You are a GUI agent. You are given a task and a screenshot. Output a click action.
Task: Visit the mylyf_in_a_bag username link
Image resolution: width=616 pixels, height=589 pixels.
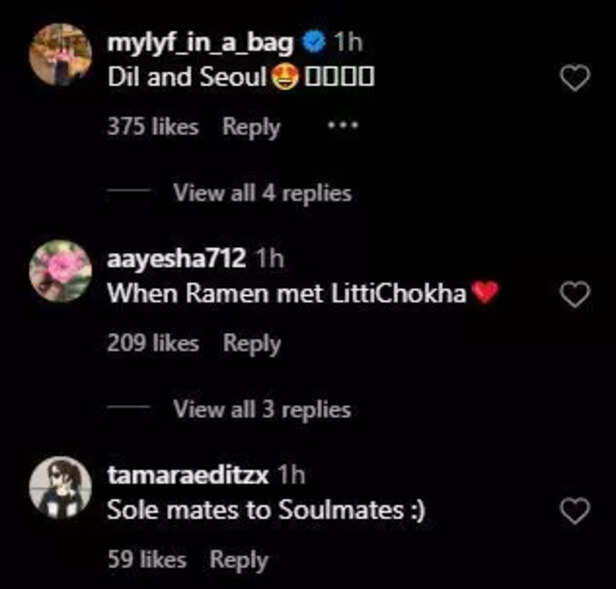203,44
